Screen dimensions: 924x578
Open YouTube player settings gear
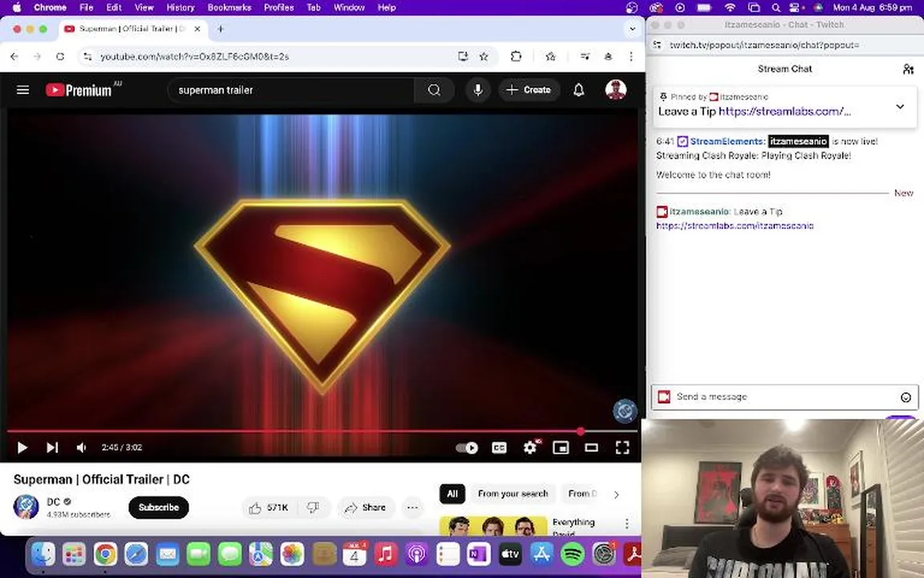click(529, 448)
